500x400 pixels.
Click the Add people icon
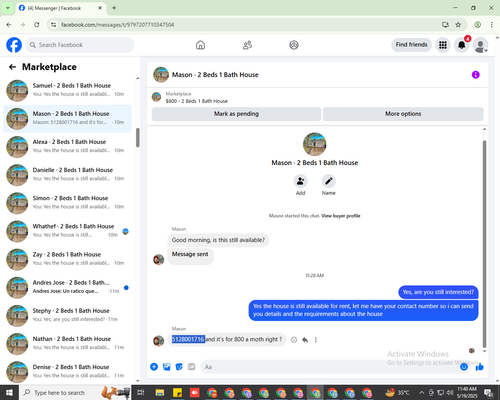300,181
